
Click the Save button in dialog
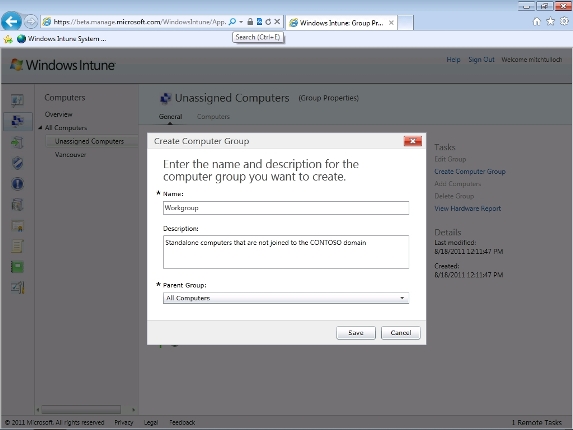[x=356, y=333]
